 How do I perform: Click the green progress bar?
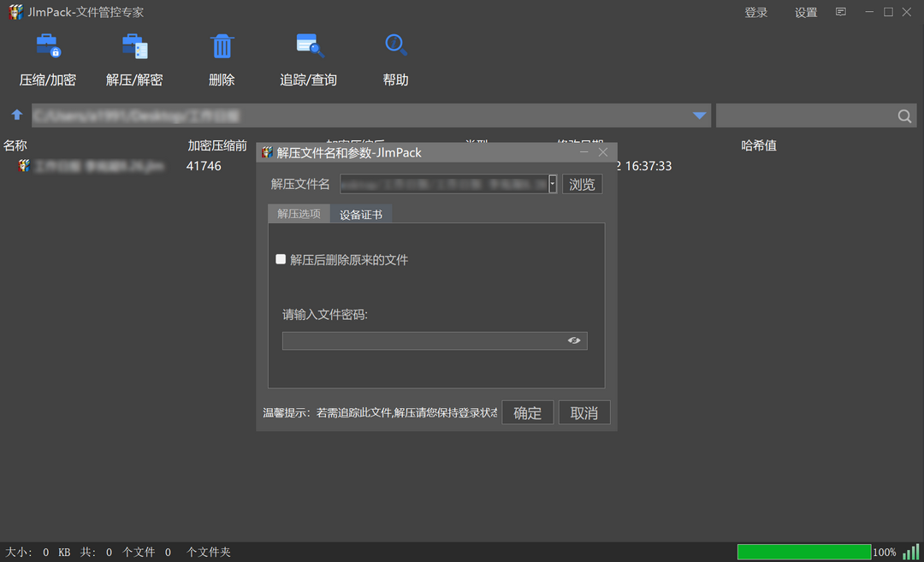tap(803, 552)
